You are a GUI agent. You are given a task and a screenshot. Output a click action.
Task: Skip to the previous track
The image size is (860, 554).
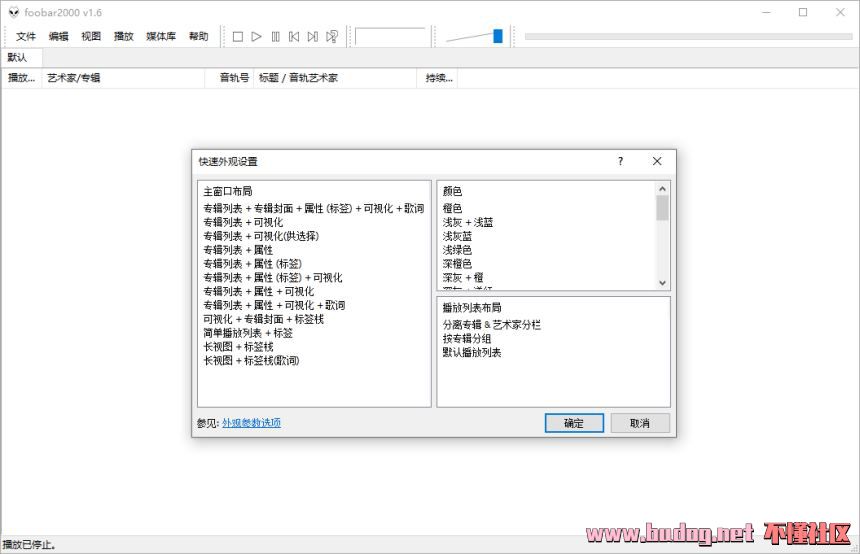pos(294,37)
